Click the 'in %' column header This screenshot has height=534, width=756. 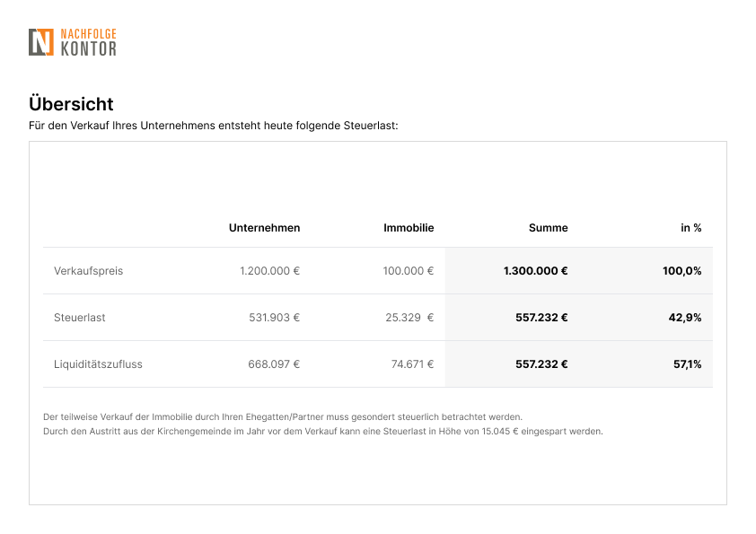click(691, 228)
